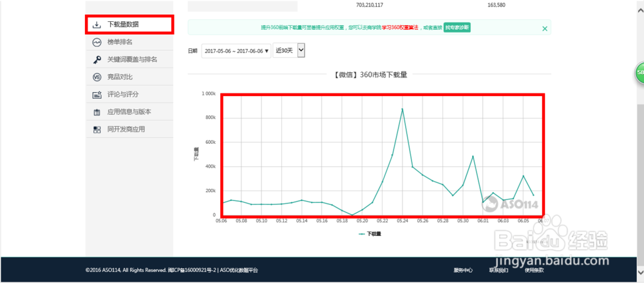Screen dimensions: 644x283
Task: Click the 1 000k y-axis label
Action: [x=208, y=93]
